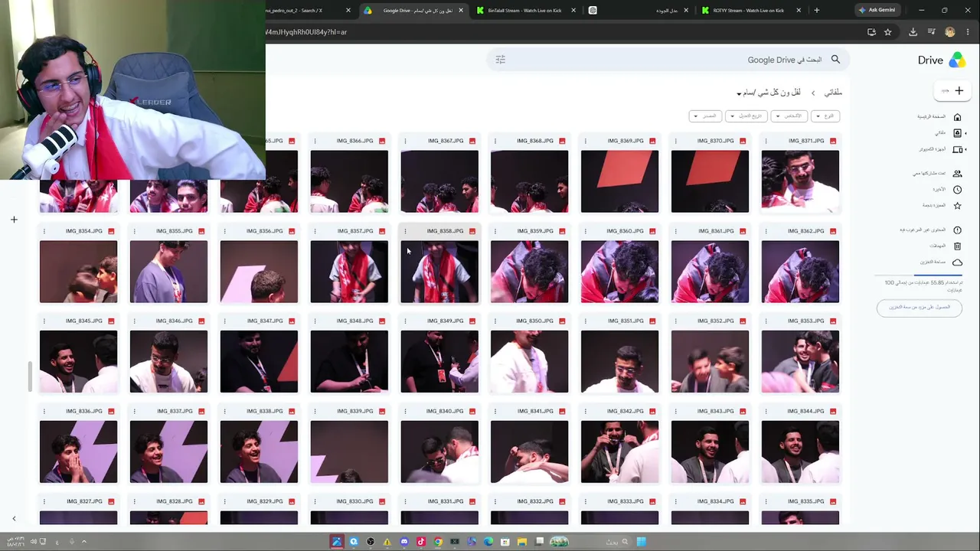
Task: Open Discord from the taskbar
Action: [404, 542]
